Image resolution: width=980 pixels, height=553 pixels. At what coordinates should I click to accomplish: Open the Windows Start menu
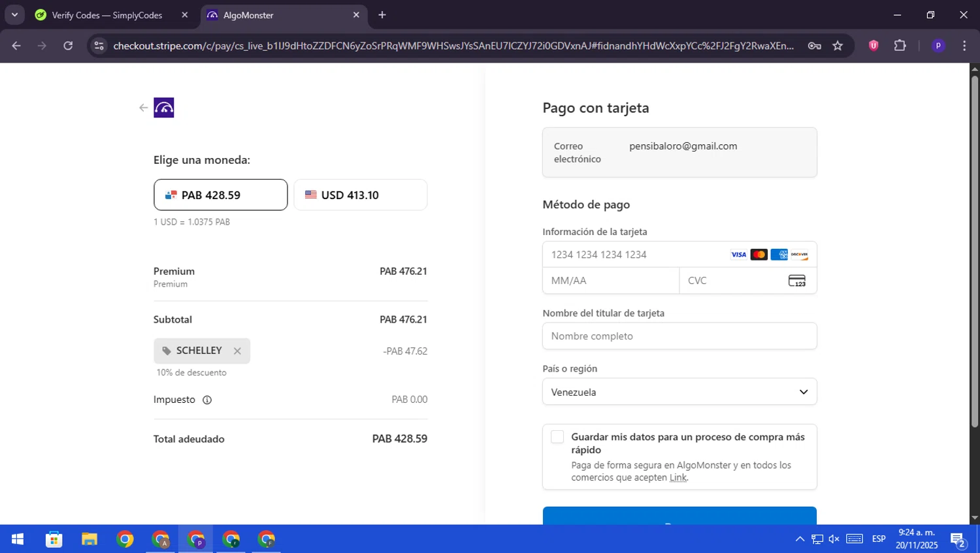18,539
